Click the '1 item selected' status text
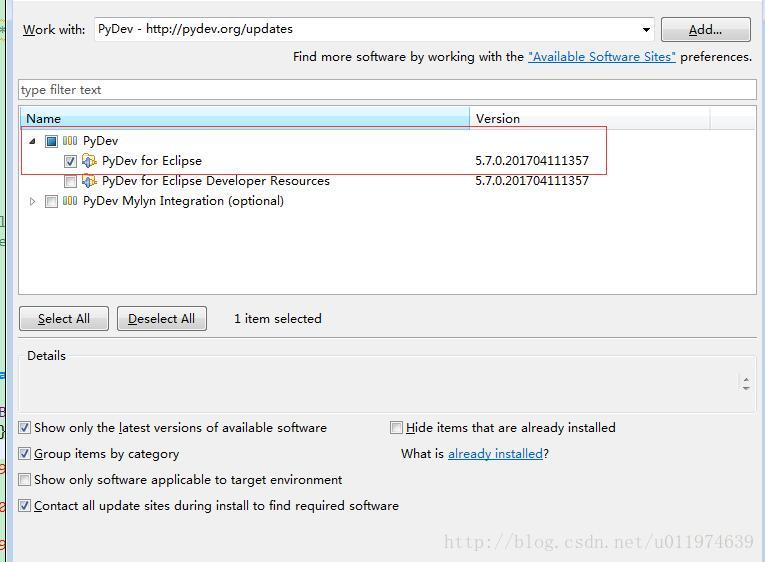The image size is (765, 562). (278, 319)
